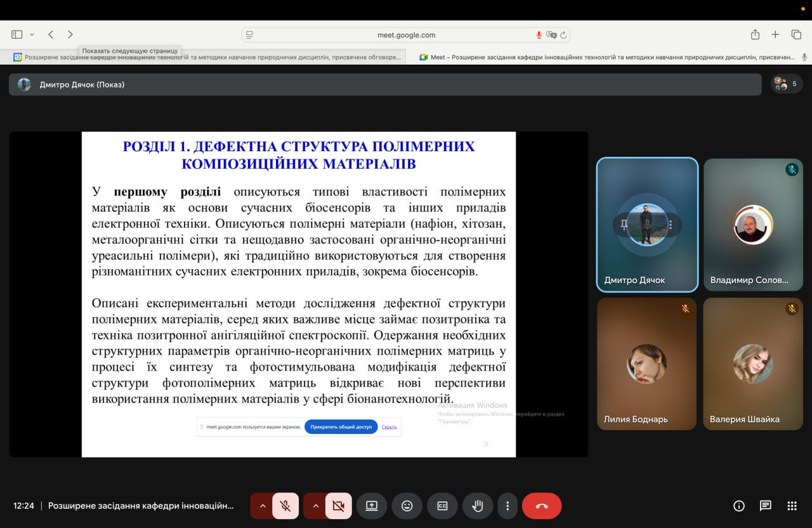The width and height of the screenshot is (812, 528).
Task: Open the chat messages panel
Action: tap(765, 506)
